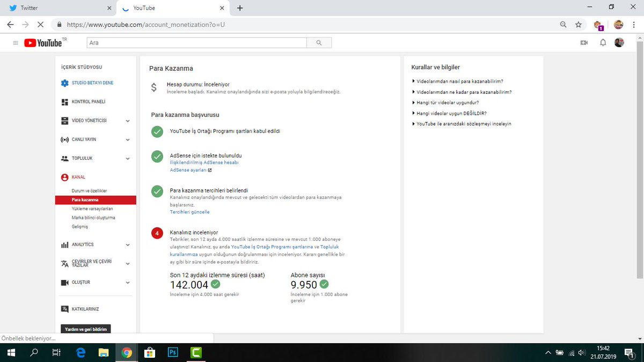
Task: Click the Topluluk people icon
Action: [65, 159]
